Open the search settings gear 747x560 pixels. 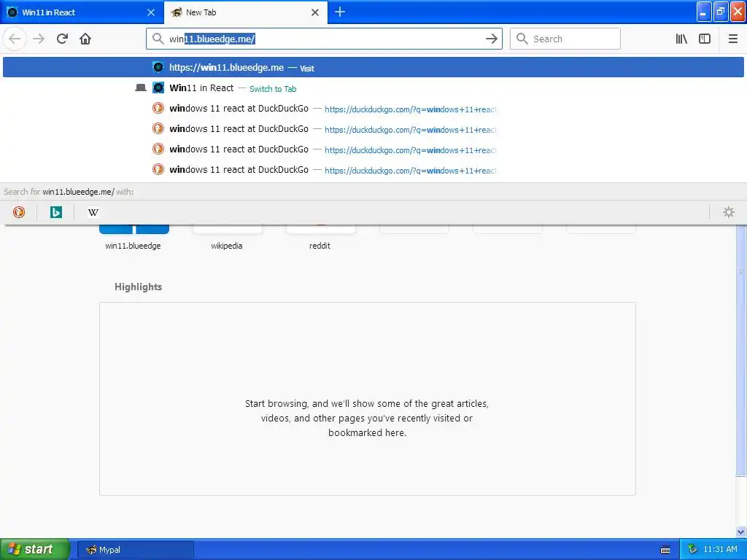(729, 212)
